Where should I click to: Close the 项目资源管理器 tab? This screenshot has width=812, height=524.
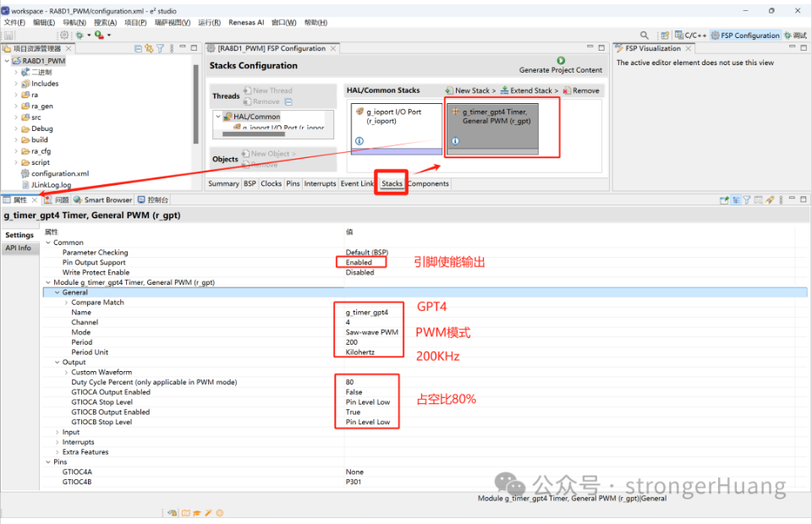click(x=69, y=48)
